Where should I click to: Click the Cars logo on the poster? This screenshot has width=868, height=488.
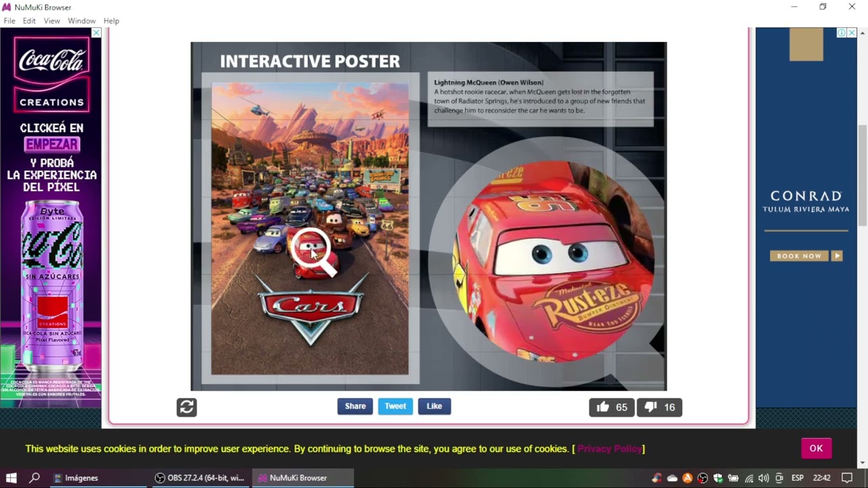[x=311, y=308]
